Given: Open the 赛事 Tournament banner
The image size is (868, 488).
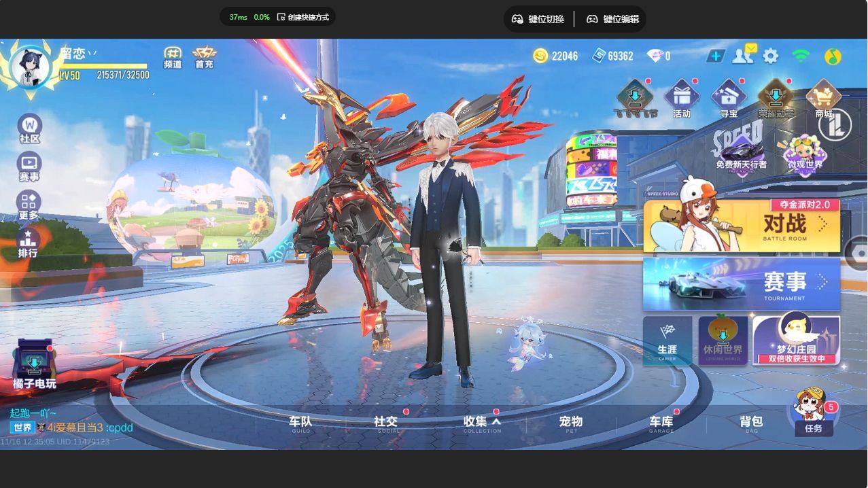Looking at the screenshot, I should coord(742,283).
